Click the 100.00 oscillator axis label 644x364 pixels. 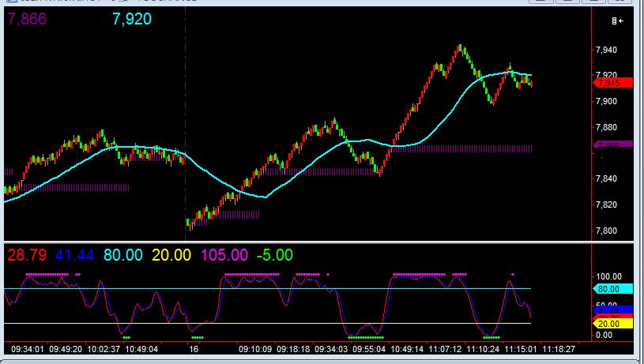pyautogui.click(x=608, y=276)
